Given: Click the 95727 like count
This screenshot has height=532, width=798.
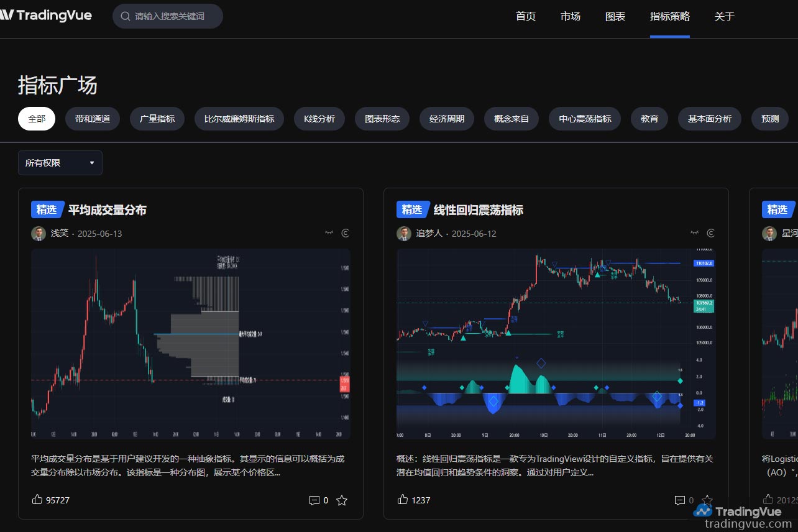Looking at the screenshot, I should point(58,500).
